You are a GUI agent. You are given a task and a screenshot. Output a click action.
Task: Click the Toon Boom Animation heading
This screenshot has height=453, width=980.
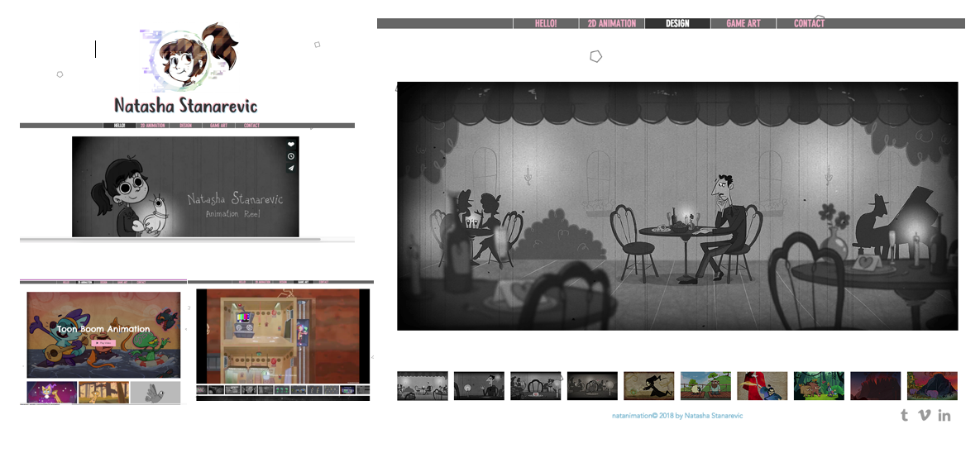103,329
